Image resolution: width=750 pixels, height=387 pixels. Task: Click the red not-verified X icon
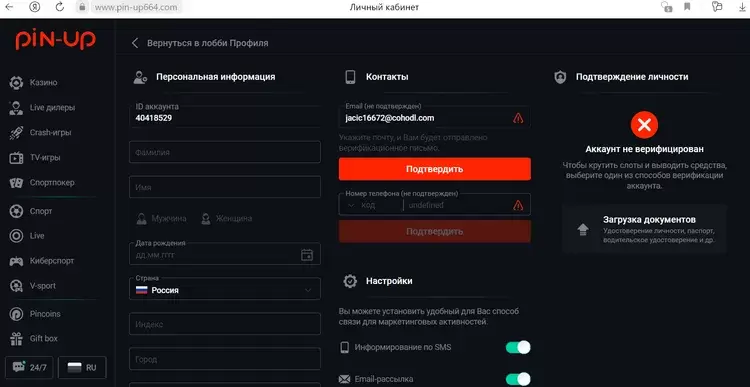pos(644,125)
